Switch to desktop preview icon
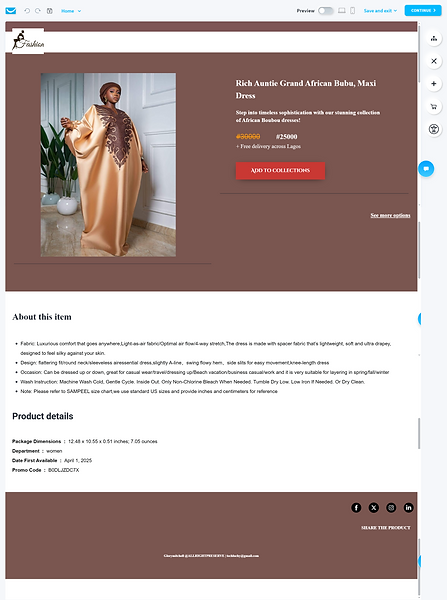The width and height of the screenshot is (447, 600). pyautogui.click(x=342, y=11)
